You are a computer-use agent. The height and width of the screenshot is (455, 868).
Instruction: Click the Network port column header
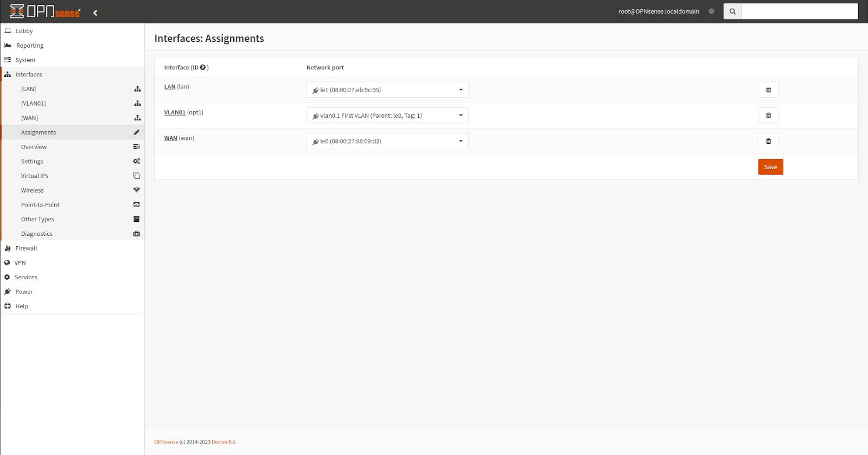click(x=325, y=68)
